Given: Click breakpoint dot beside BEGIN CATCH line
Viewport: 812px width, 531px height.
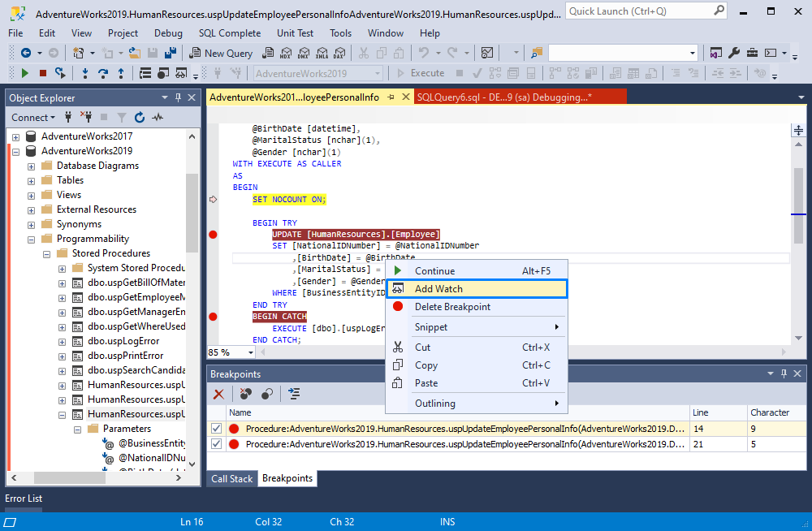Looking at the screenshot, I should click(213, 317).
